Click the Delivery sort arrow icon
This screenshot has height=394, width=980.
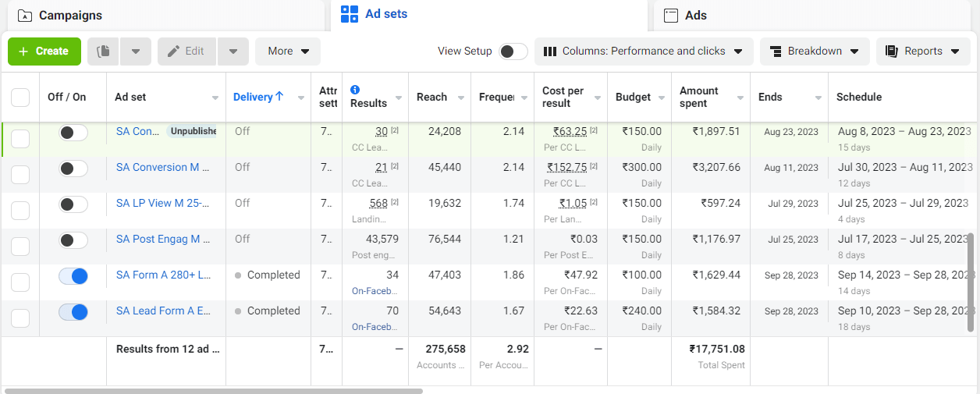(279, 97)
